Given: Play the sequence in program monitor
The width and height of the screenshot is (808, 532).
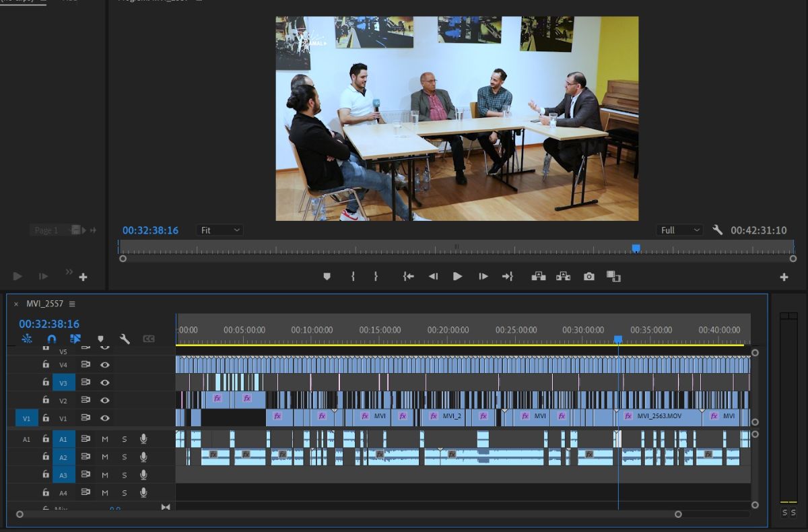Looking at the screenshot, I should (x=457, y=277).
